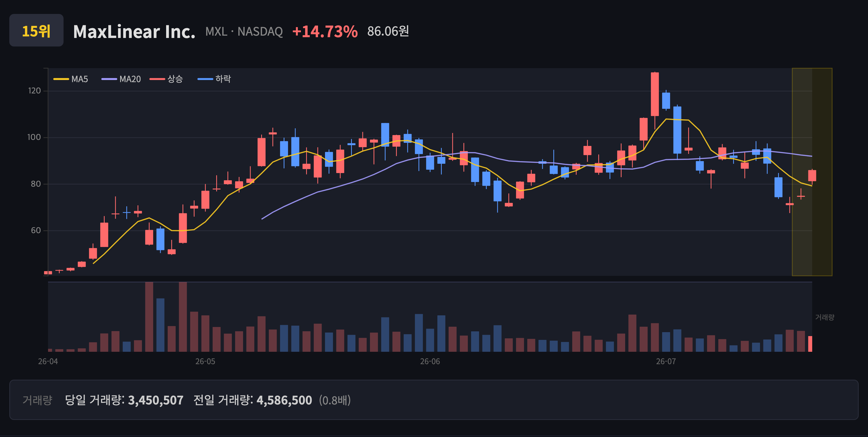Click the tallest red candlestick near 26-07
Screen dimensions: 868x437
point(655,94)
